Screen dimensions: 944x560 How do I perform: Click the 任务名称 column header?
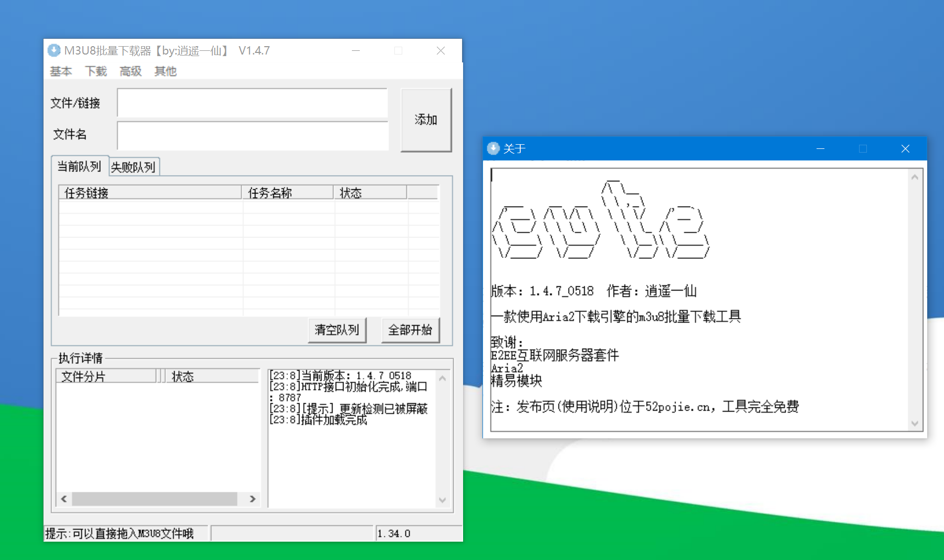(x=287, y=193)
